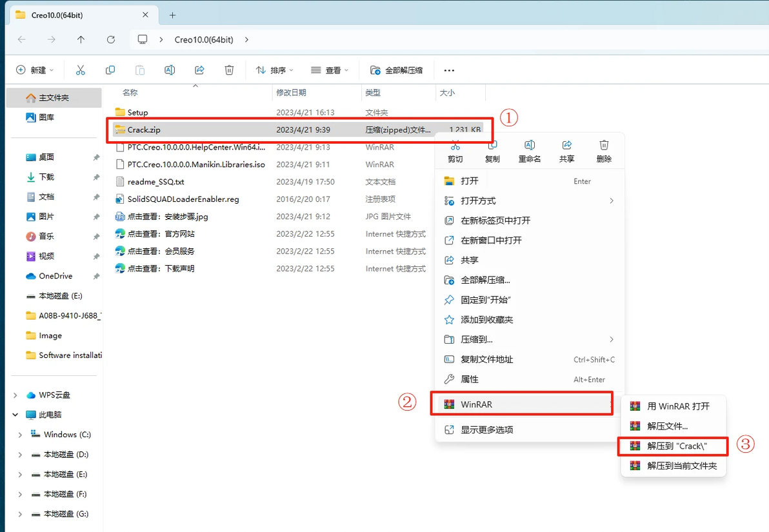Open the 查看 view dropdown
Viewport: 769px width, 532px height.
click(x=330, y=70)
